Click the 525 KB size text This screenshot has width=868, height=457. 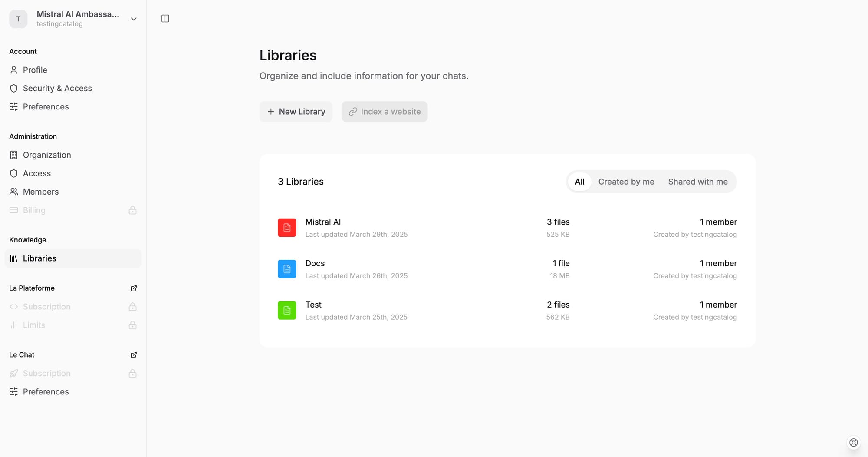pyautogui.click(x=558, y=235)
